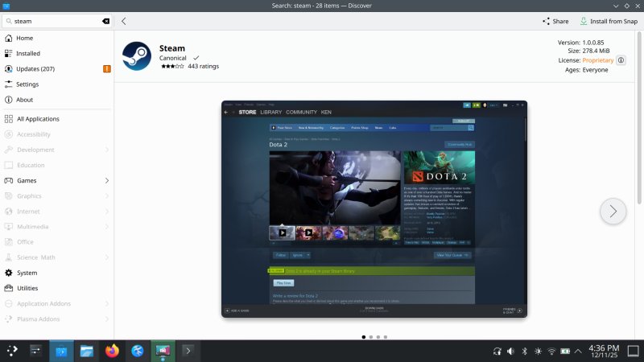Image resolution: width=644 pixels, height=362 pixels.
Task: Click the orange updates warning badge
Action: click(x=107, y=69)
